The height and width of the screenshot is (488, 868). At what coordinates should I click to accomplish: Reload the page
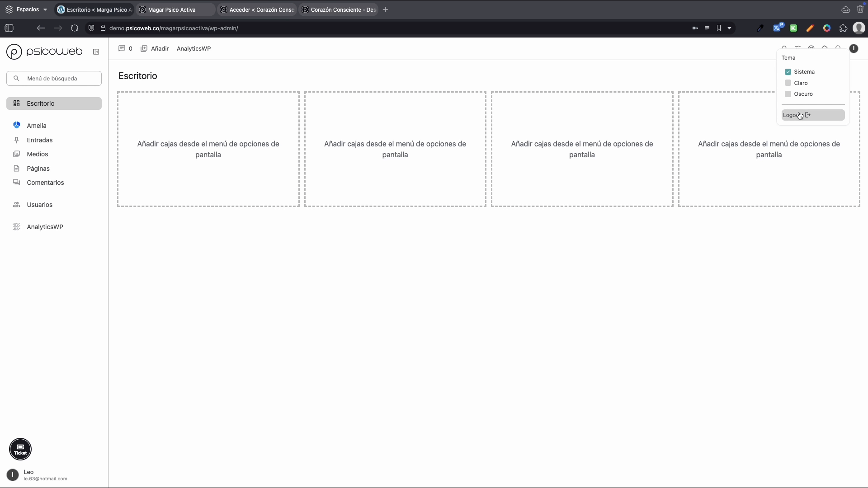(x=75, y=28)
